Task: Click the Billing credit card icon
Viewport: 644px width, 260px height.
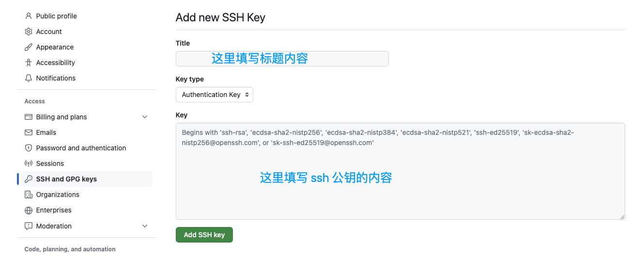Action: [x=28, y=117]
